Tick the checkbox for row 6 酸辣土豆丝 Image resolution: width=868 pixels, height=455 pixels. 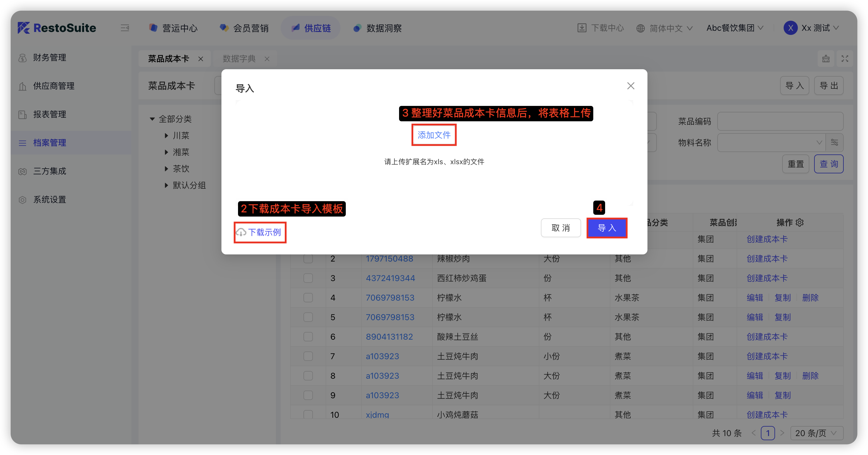pos(308,337)
